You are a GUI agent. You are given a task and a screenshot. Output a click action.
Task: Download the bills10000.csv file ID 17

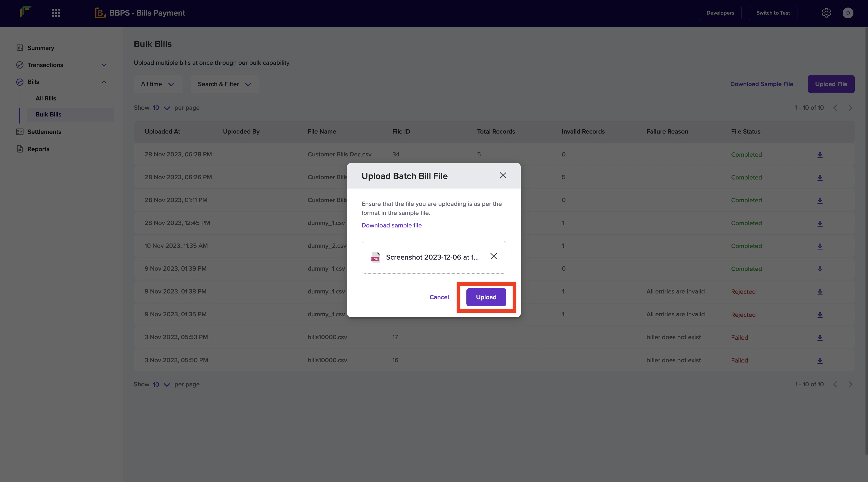(x=820, y=337)
